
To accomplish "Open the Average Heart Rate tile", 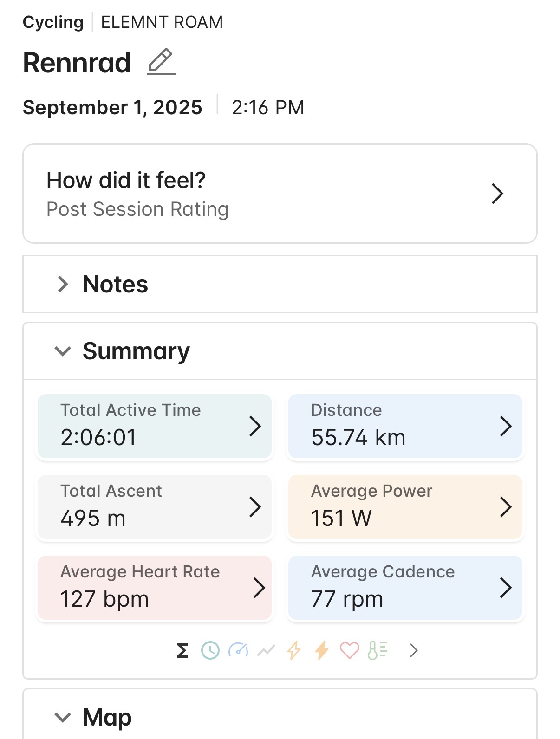I will tap(154, 588).
